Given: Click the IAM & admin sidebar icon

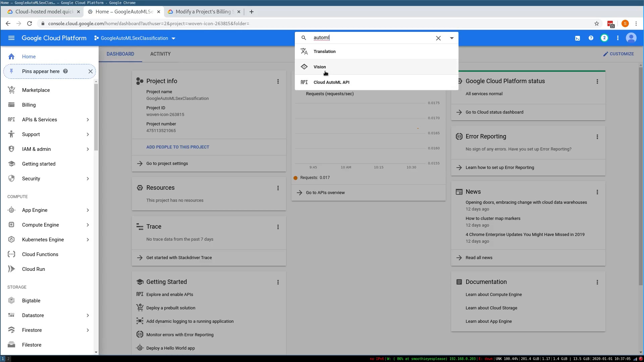Looking at the screenshot, I should (11, 148).
